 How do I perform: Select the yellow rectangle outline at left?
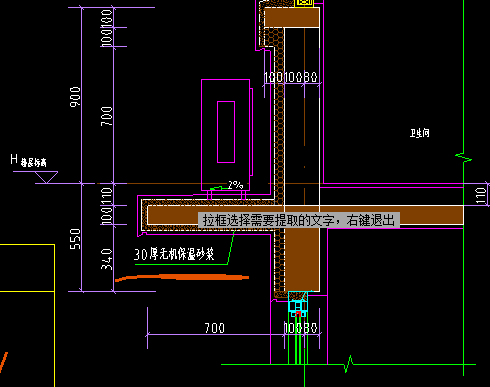point(27,315)
